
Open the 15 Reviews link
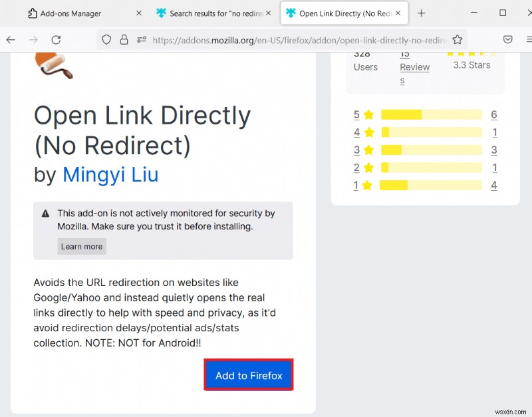coord(414,68)
